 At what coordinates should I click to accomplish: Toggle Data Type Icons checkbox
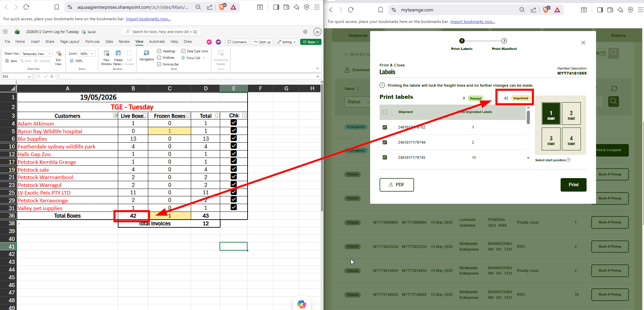point(183,51)
